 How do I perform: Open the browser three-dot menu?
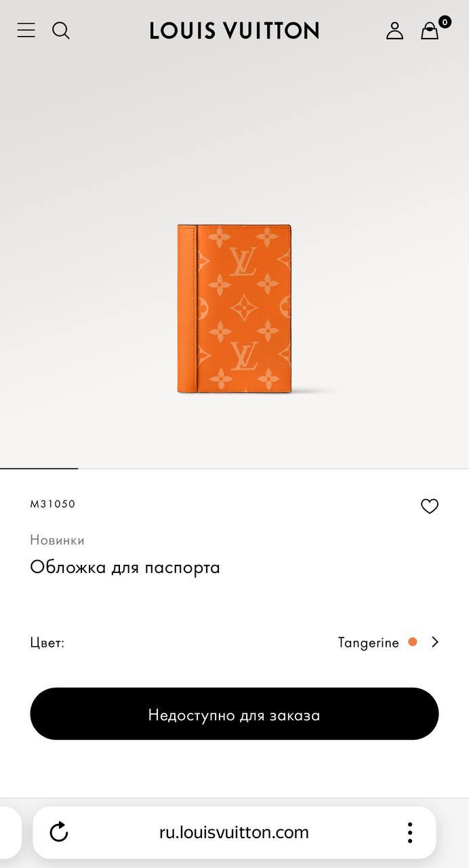coord(409,832)
